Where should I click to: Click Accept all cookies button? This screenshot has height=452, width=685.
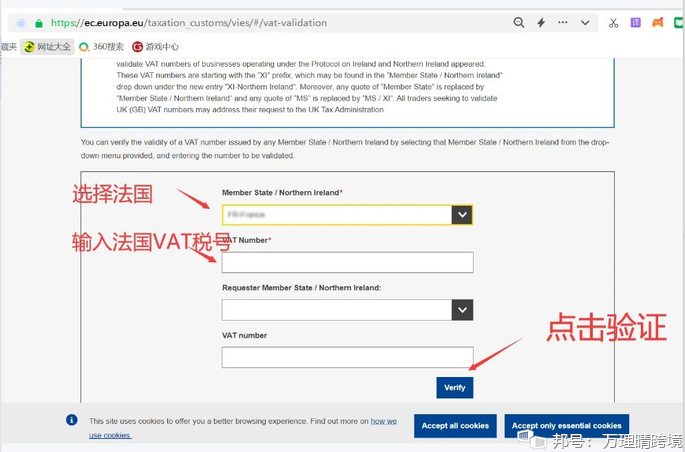point(455,426)
